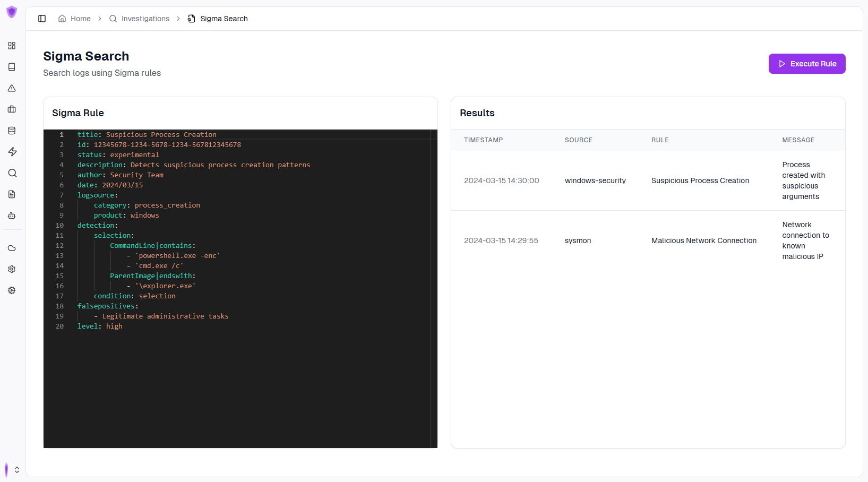Screen dimensions: 868x482
Task: Go to Home breadcrumb
Action: pos(75,19)
